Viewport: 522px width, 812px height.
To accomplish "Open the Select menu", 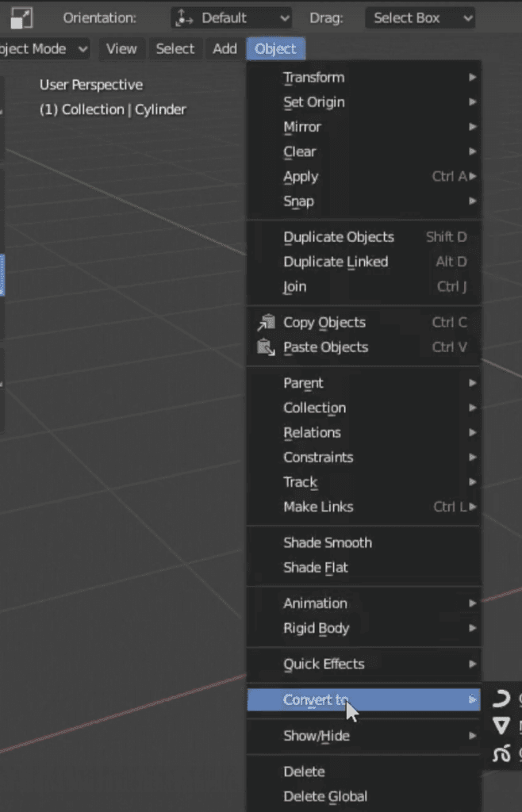I will click(175, 49).
